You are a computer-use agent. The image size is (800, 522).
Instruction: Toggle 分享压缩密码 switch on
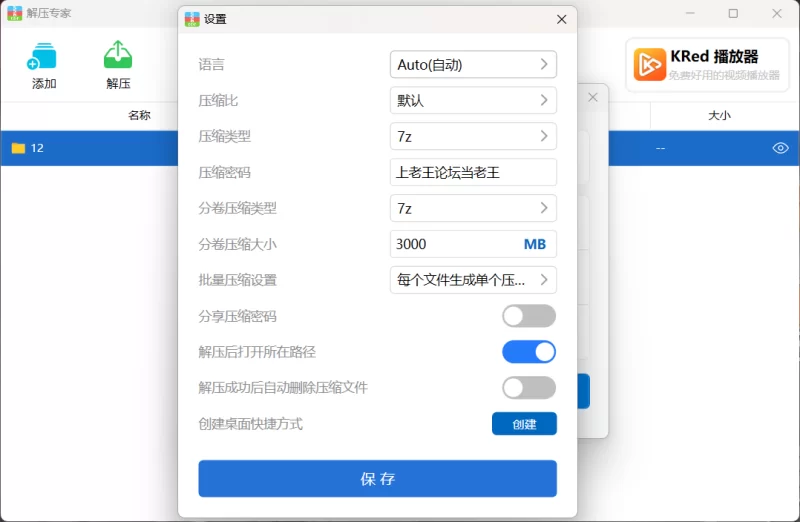(x=529, y=316)
